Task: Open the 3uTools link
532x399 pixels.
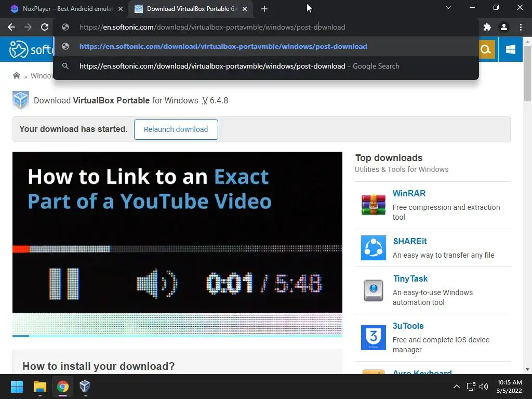Action: click(x=408, y=326)
